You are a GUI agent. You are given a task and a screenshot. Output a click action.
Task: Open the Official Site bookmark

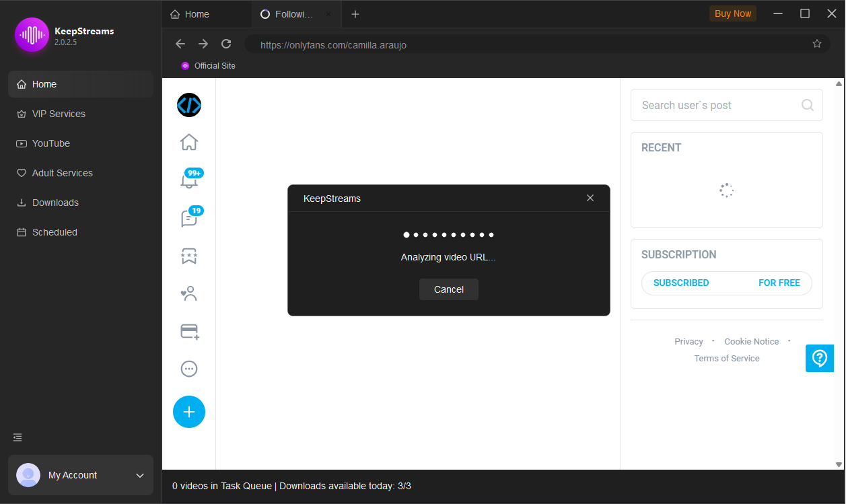coord(208,66)
